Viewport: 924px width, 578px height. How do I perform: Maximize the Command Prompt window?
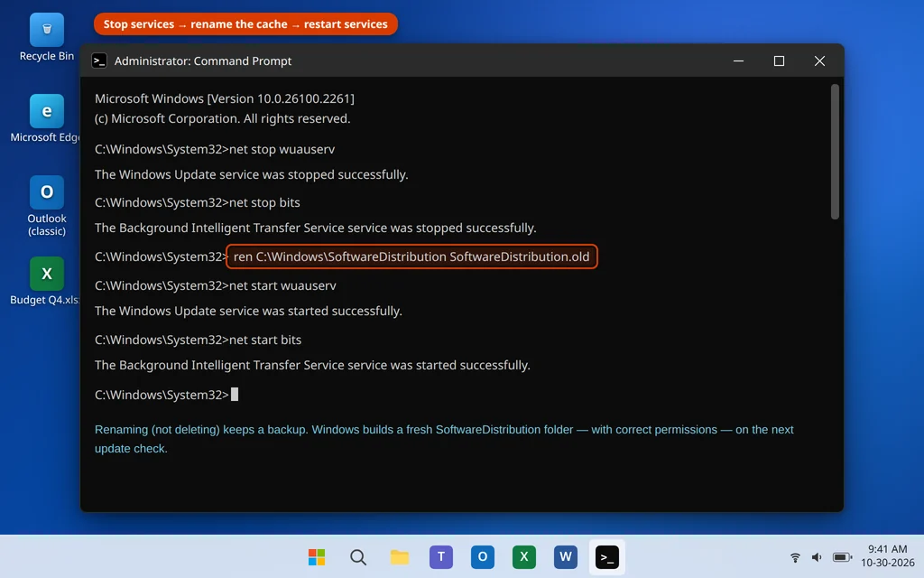pos(779,61)
